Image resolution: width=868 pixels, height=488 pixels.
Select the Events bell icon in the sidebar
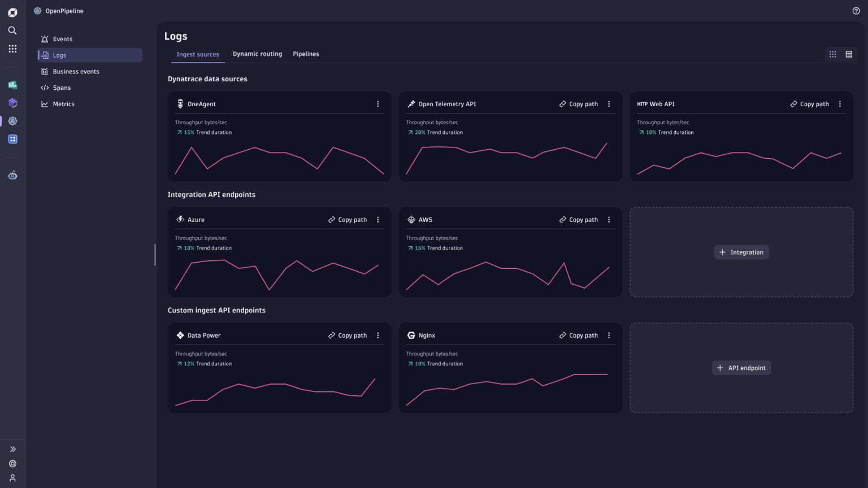pos(45,38)
